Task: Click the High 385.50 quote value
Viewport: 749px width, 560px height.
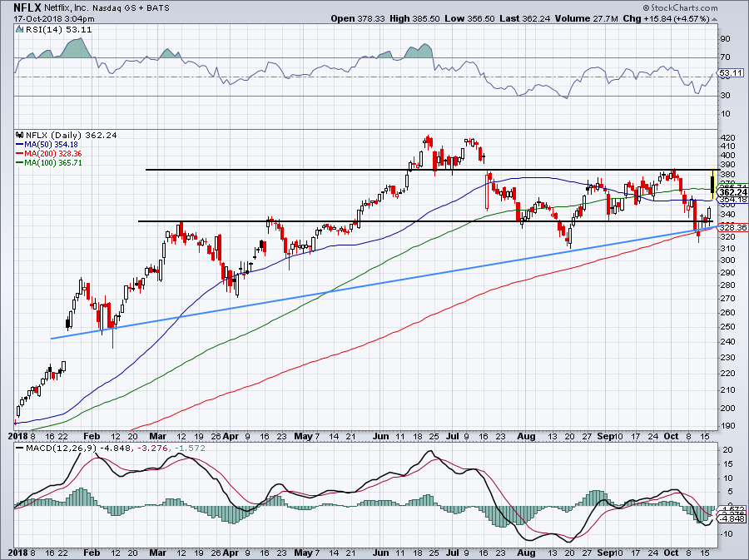Action: [414, 18]
